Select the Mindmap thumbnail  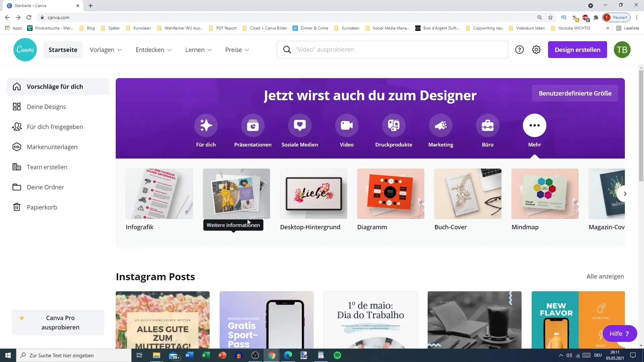click(545, 194)
